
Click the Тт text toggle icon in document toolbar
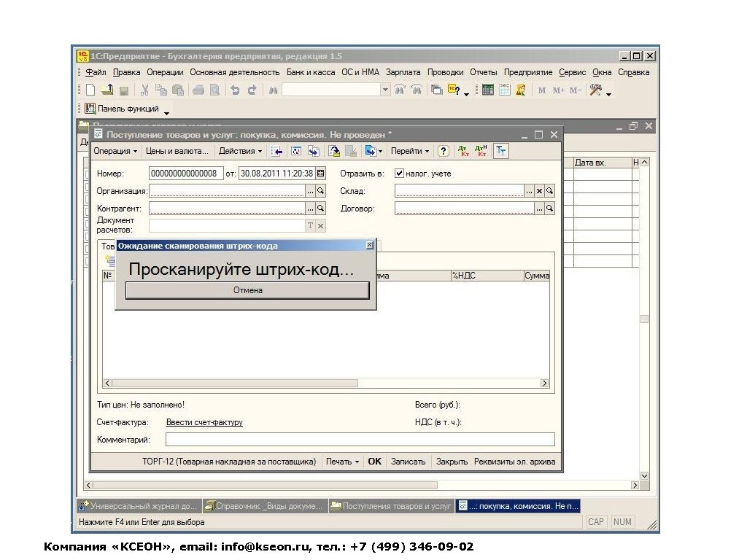[x=500, y=151]
